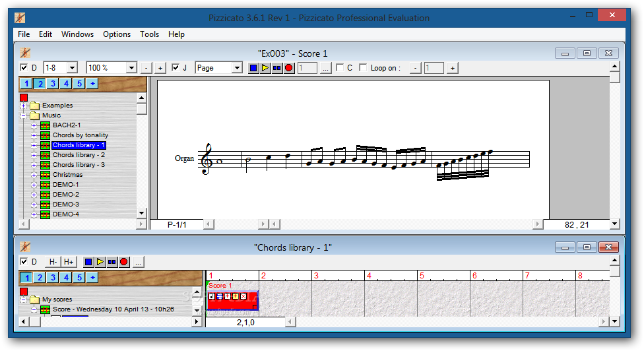The width and height of the screenshot is (644, 351).
Task: Click zoom plus button beside 100 %
Action: tap(160, 68)
